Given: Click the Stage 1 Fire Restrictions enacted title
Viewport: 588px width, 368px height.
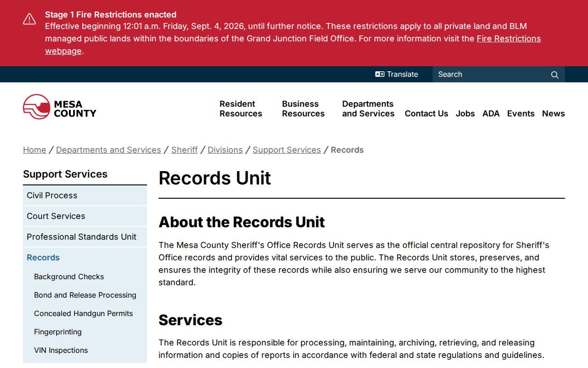Looking at the screenshot, I should tap(111, 15).
